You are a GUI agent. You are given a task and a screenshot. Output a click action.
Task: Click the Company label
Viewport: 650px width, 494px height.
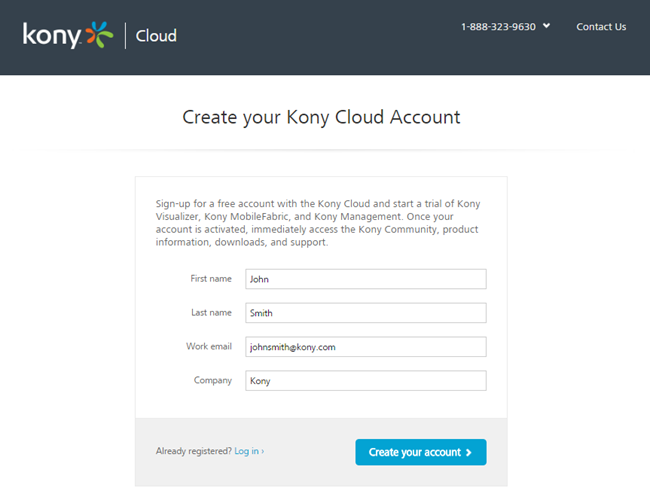213,381
